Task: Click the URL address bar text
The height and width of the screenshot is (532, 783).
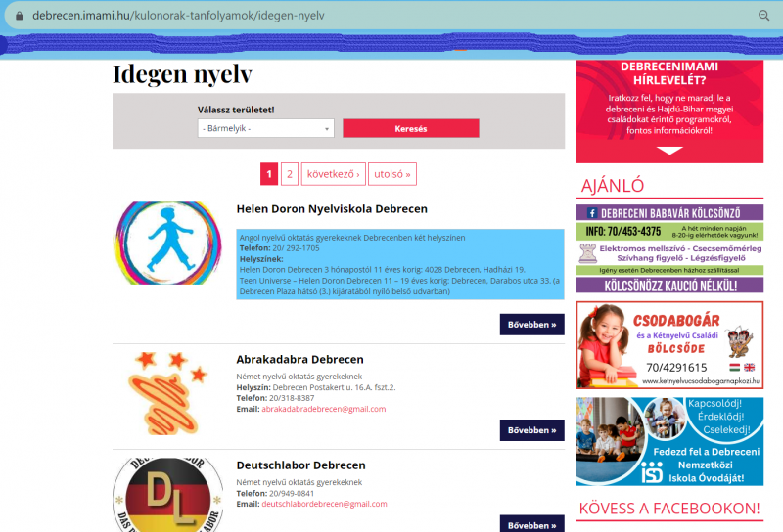Action: pos(178,16)
